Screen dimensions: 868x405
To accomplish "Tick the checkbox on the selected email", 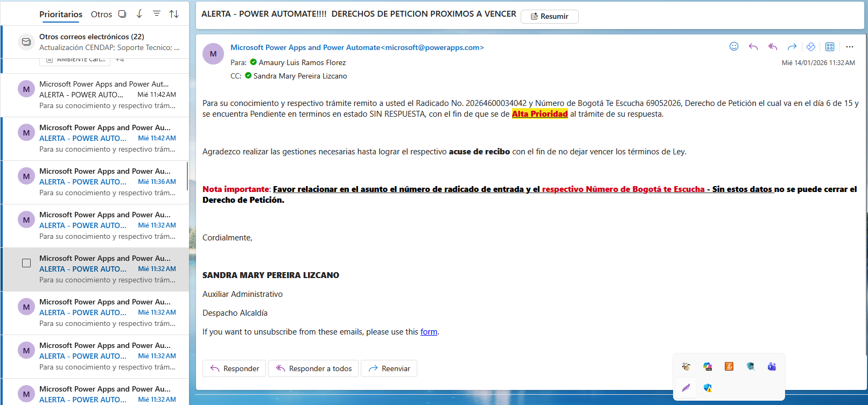I will (x=26, y=263).
